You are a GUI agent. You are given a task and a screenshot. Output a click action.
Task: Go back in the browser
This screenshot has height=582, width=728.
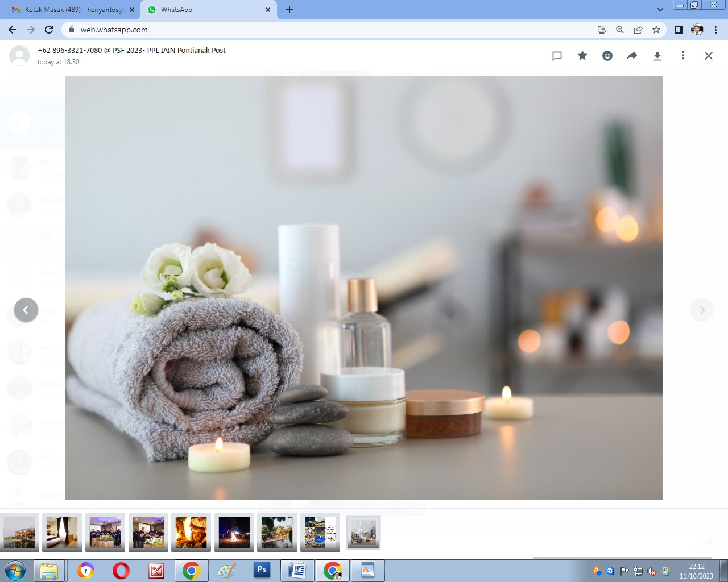click(x=13, y=30)
